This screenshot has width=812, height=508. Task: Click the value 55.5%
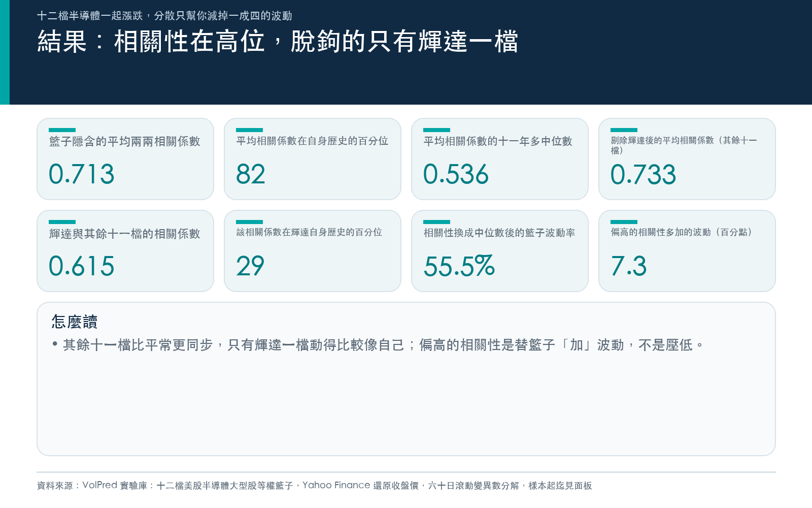459,266
